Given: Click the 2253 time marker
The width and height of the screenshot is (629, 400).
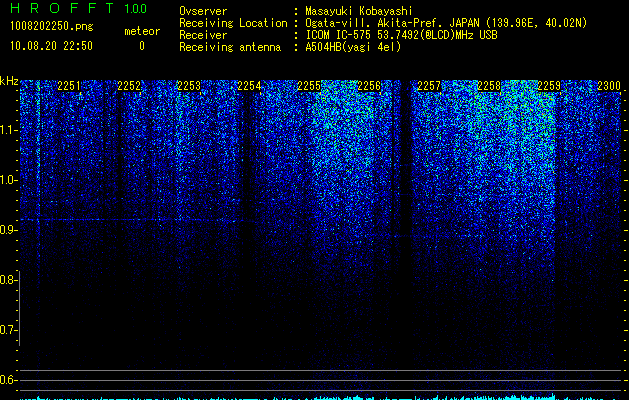Looking at the screenshot, I should [189, 86].
